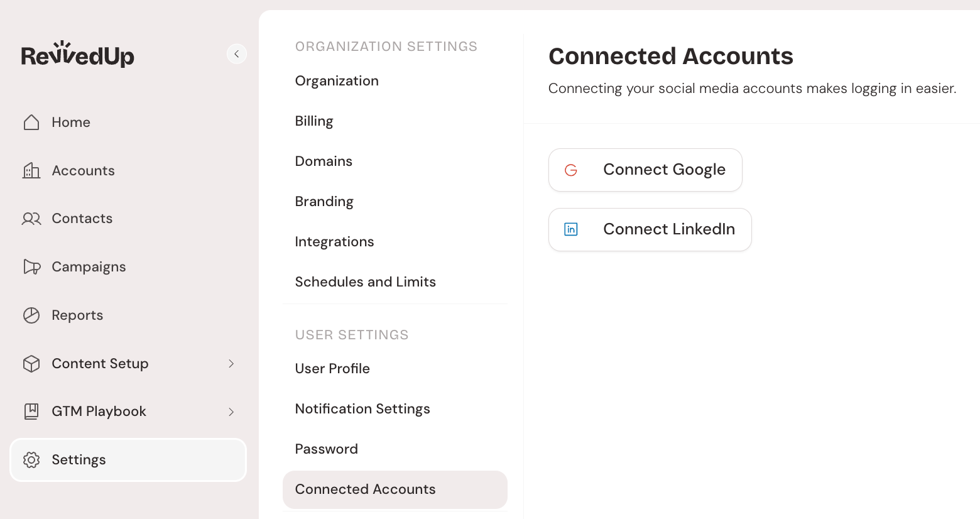Viewport: 980px width, 519px height.
Task: Expand the Content Setup submenu arrow
Action: click(x=231, y=364)
